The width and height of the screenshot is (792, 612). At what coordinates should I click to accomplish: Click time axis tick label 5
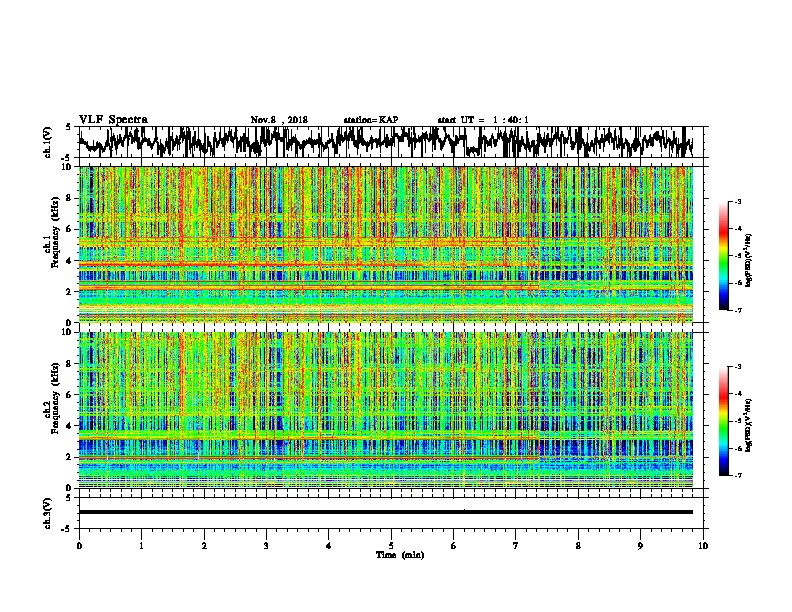pyautogui.click(x=391, y=546)
